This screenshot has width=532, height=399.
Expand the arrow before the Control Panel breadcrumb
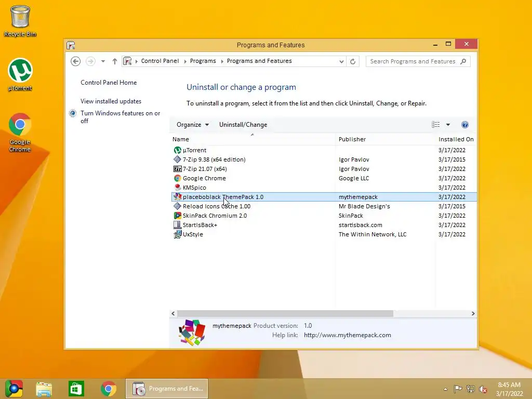click(137, 61)
